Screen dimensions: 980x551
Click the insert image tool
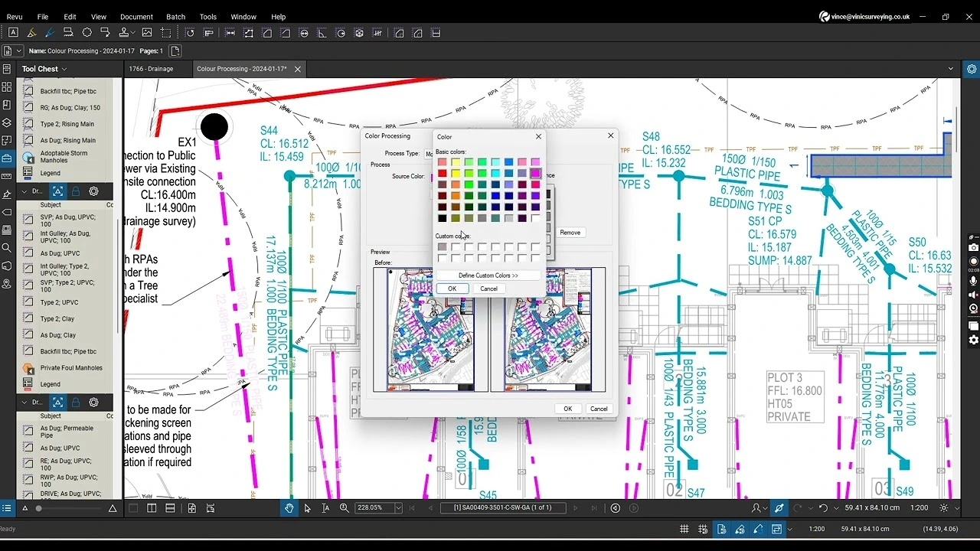point(146,33)
